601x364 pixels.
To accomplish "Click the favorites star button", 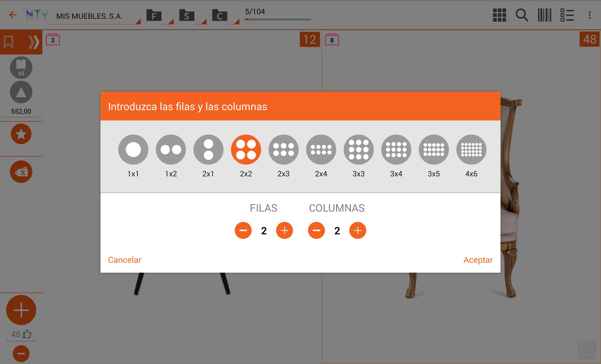I will (21, 134).
